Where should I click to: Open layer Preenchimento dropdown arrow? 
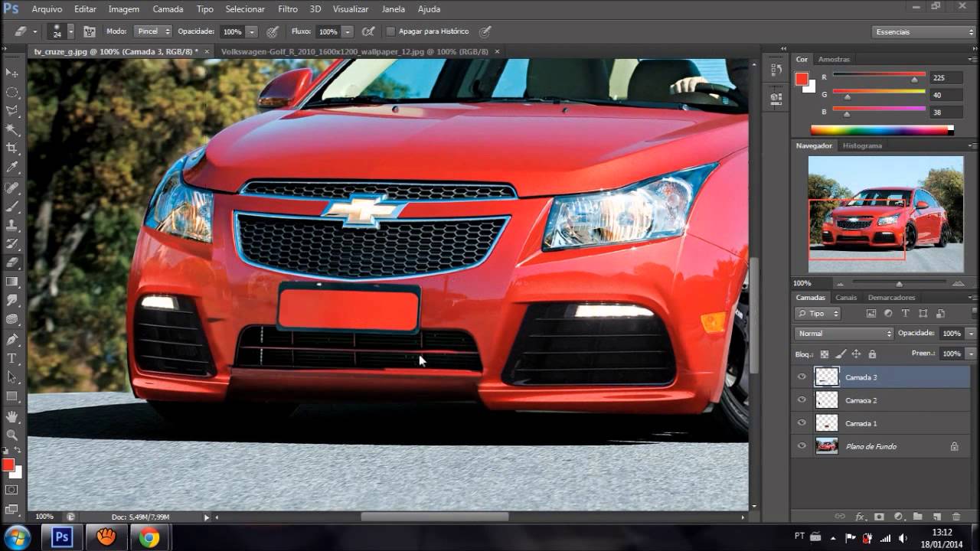pos(971,354)
